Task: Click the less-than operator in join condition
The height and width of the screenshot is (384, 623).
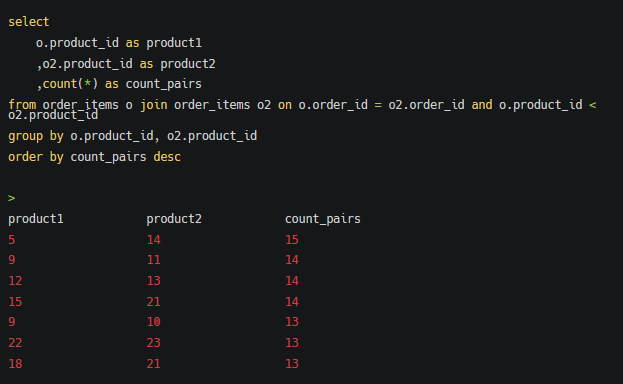Action: coord(592,105)
